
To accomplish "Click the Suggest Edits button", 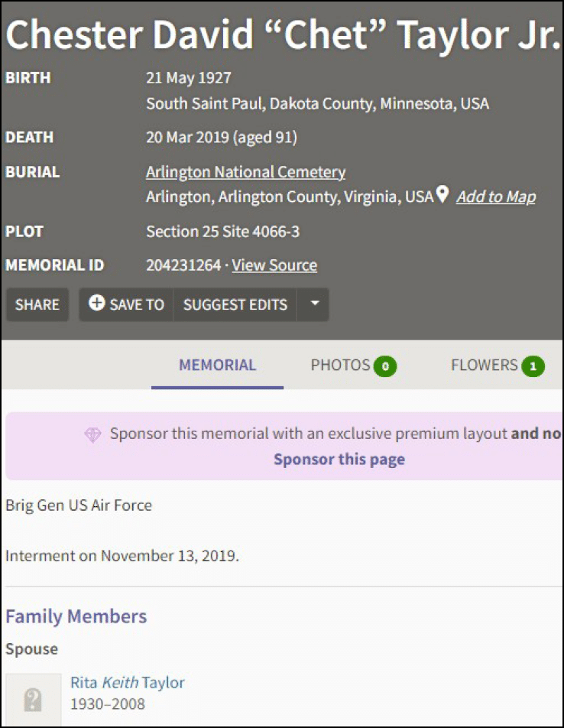I will click(235, 304).
